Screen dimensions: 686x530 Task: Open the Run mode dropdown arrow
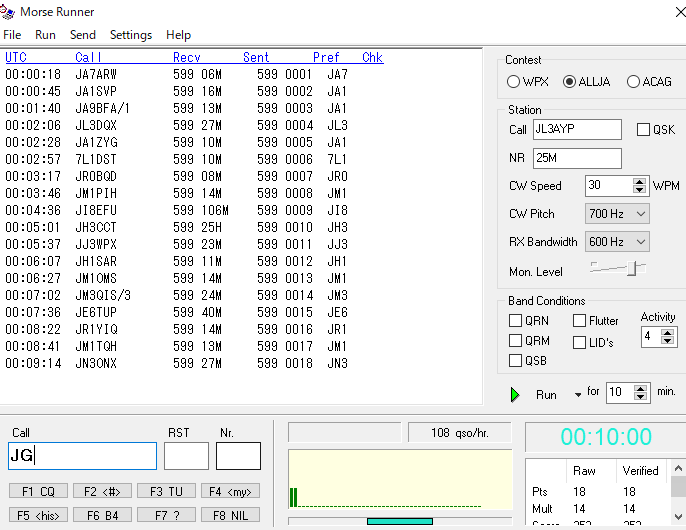pyautogui.click(x=578, y=395)
